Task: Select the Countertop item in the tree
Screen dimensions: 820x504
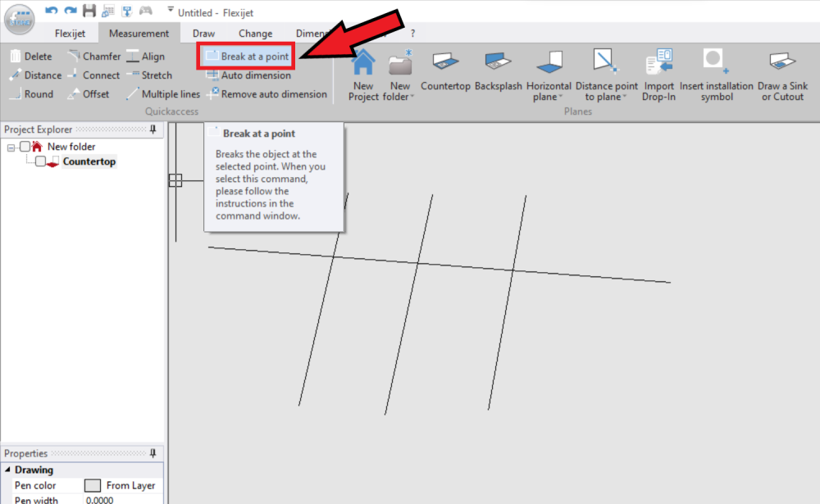Action: tap(89, 161)
